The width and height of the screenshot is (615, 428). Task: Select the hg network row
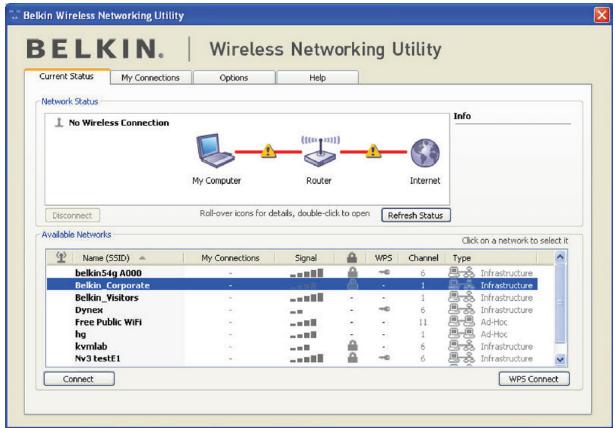tap(292, 334)
